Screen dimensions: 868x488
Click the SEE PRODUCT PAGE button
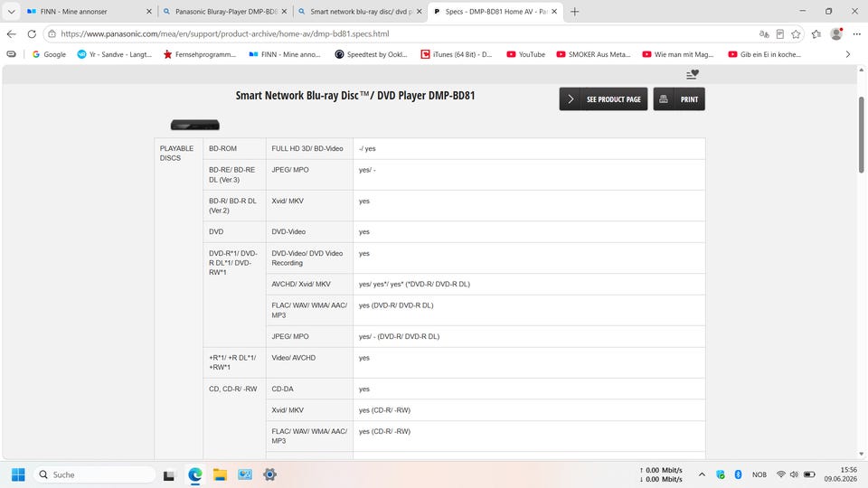[x=603, y=99]
